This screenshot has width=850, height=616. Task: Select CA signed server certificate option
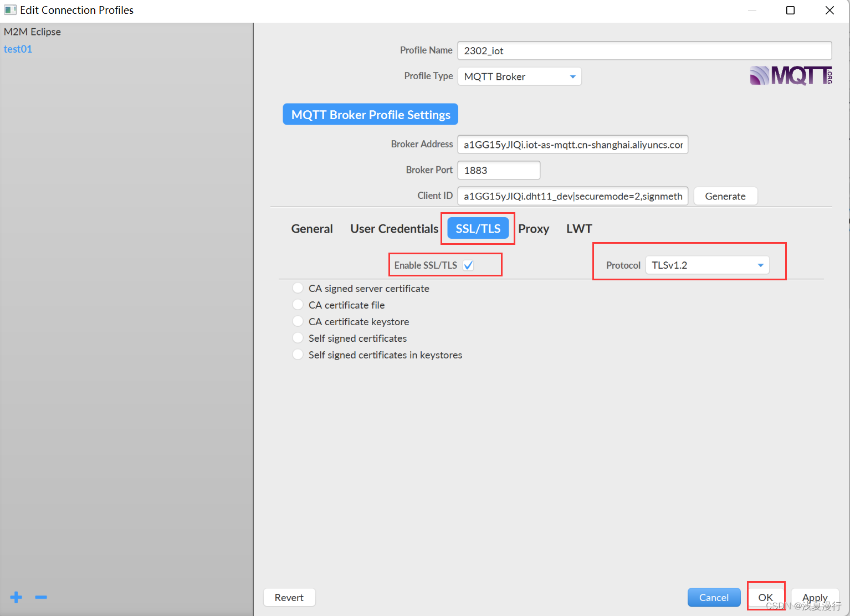click(x=298, y=288)
